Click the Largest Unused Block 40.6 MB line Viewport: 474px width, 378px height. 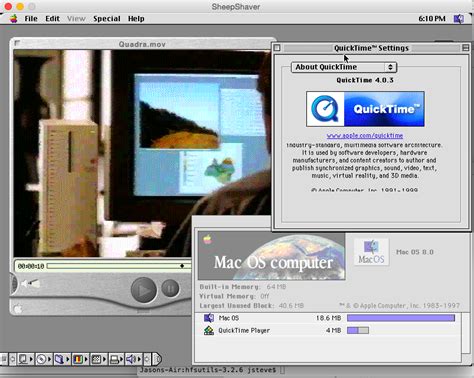pos(252,306)
